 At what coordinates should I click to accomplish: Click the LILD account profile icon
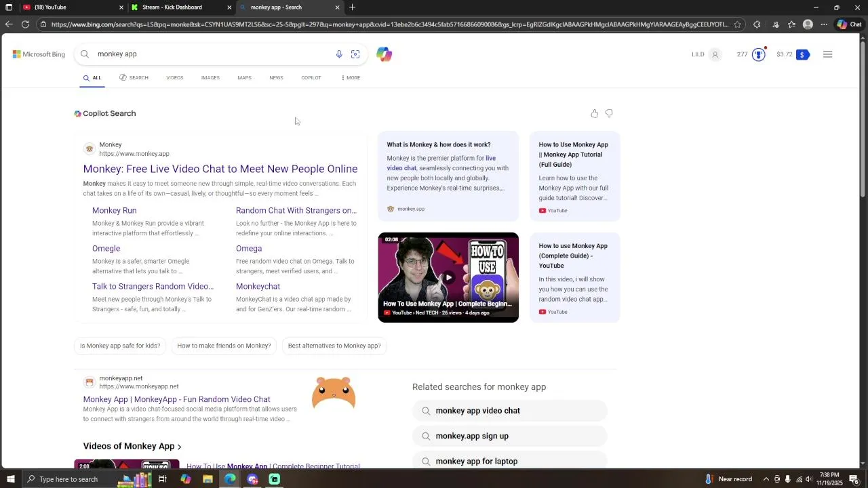pyautogui.click(x=715, y=54)
